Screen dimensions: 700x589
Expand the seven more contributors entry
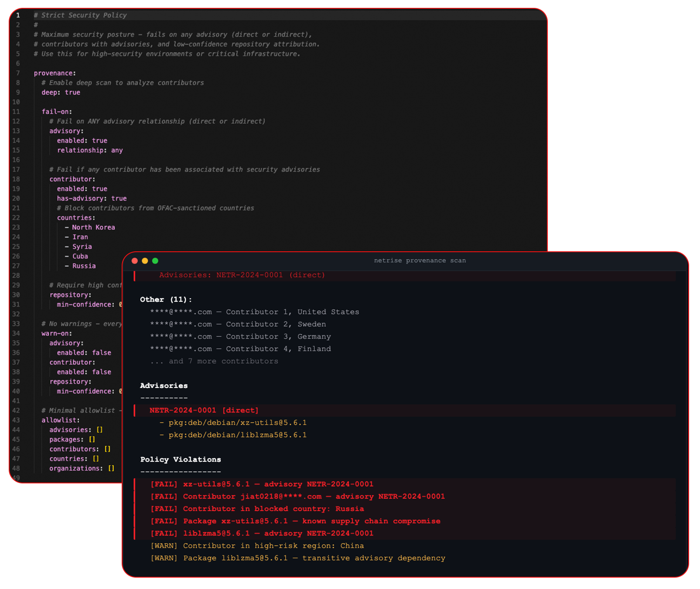pos(214,361)
